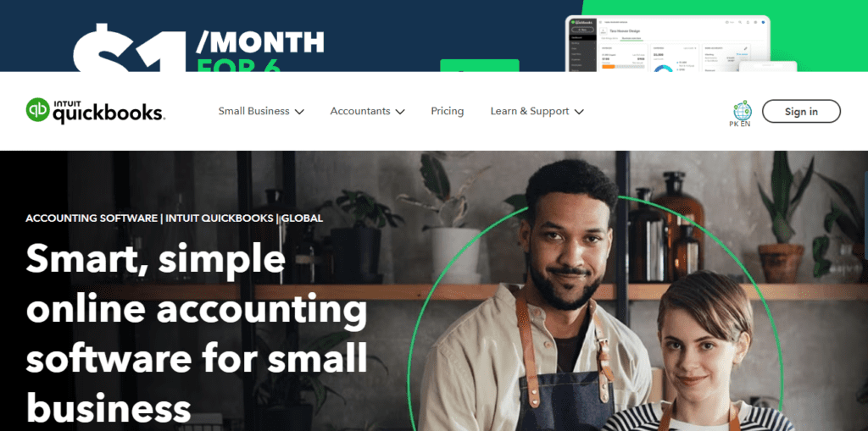The height and width of the screenshot is (431, 868).
Task: Click the $1/month promo offer text
Action: click(x=199, y=50)
